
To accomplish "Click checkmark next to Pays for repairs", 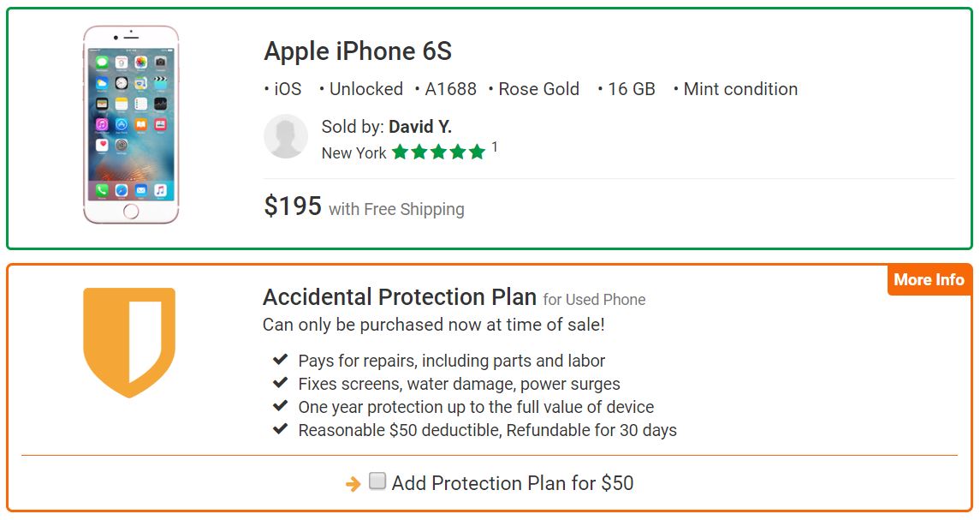I will pyautogui.click(x=280, y=360).
